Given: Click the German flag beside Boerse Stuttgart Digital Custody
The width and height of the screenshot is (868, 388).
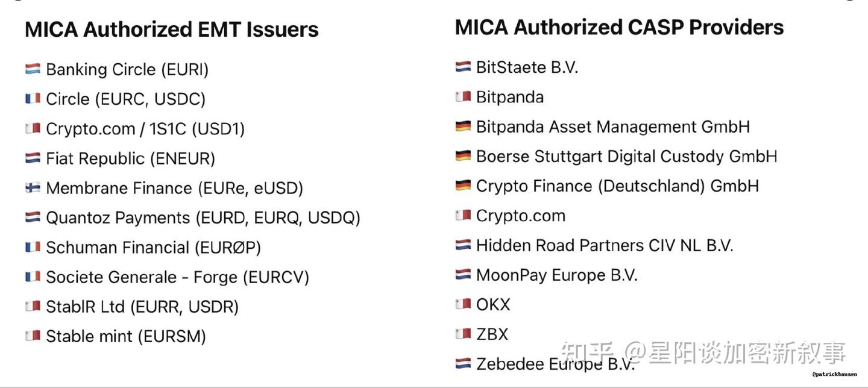Looking at the screenshot, I should [462, 157].
